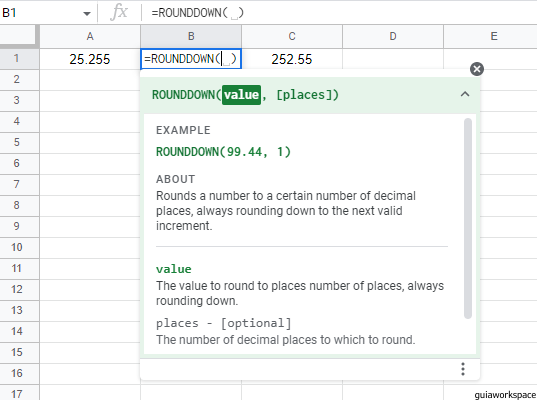The height and width of the screenshot is (400, 537).
Task: Click the green 'value' parameter heading
Action: 174,269
